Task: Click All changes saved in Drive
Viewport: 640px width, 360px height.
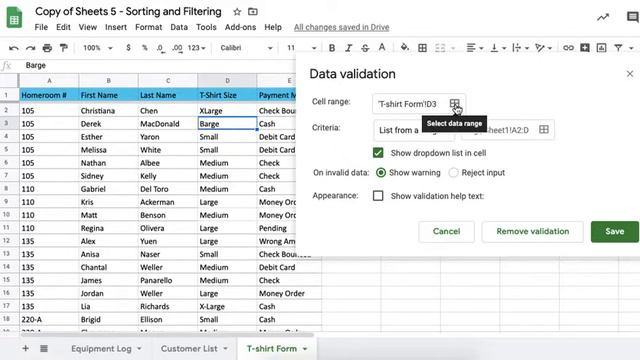Action: point(342,27)
